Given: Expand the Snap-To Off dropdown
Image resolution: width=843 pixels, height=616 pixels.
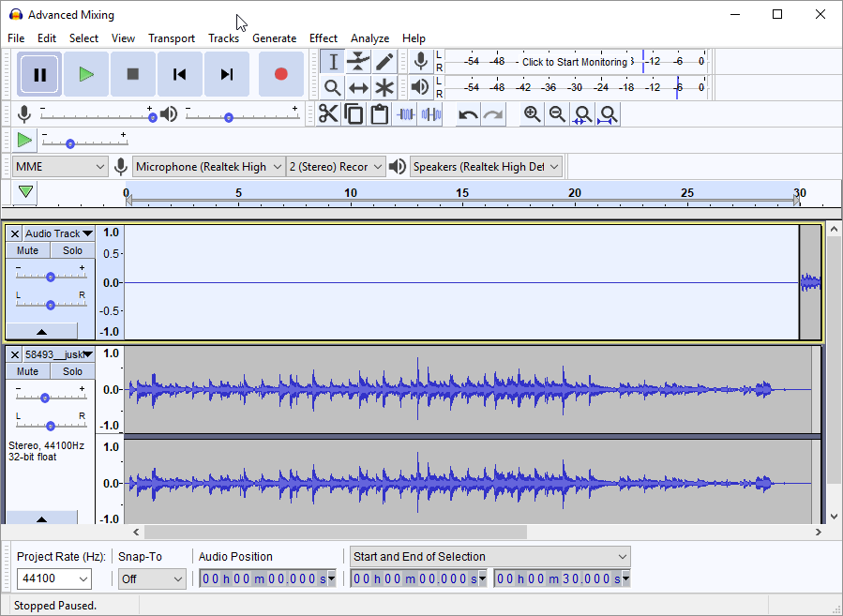Looking at the screenshot, I should pyautogui.click(x=152, y=578).
